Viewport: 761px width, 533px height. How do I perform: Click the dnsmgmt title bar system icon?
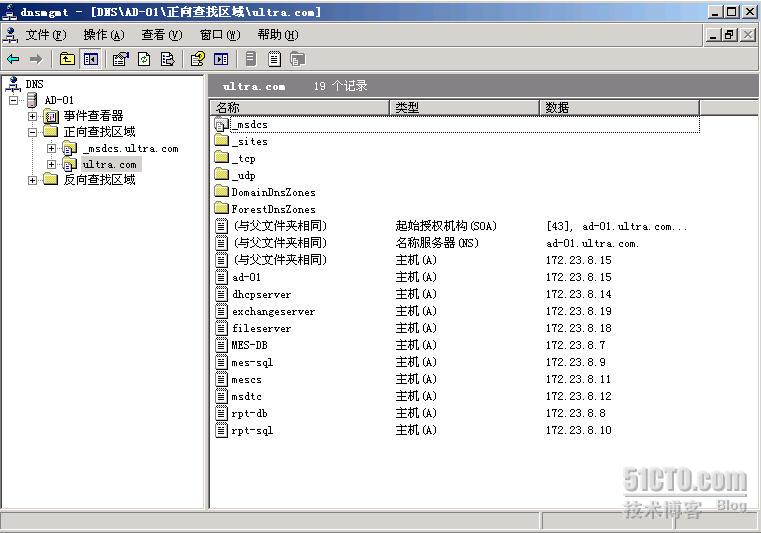pyautogui.click(x=9, y=12)
